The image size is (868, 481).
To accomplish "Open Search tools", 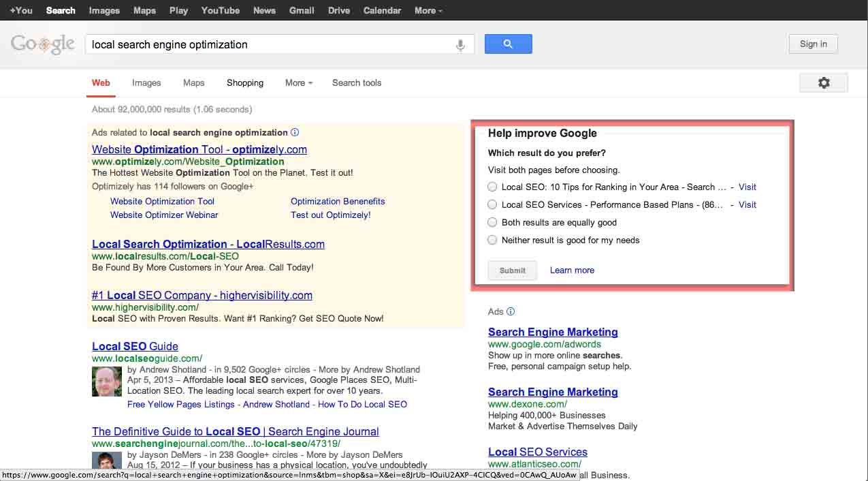I will [x=357, y=82].
